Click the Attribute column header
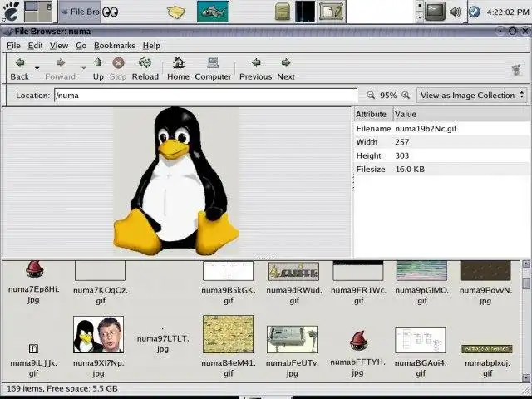This screenshot has height=399, width=532. [373, 114]
